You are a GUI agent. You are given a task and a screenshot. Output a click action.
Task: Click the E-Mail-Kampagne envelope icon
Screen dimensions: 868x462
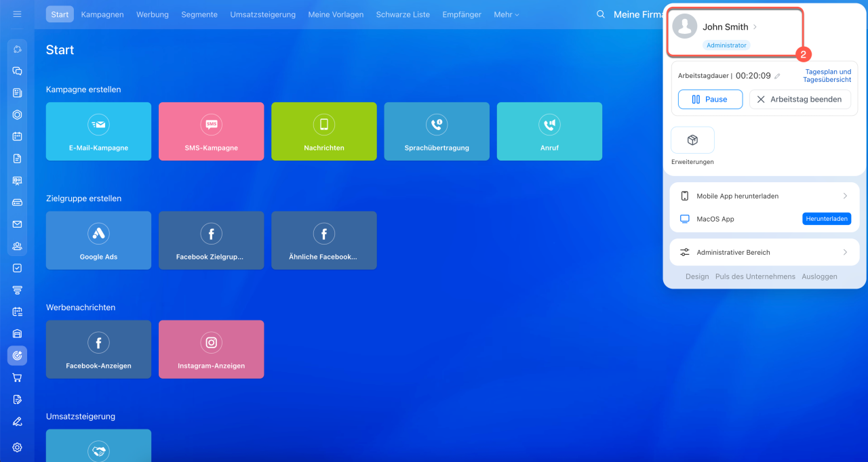(x=98, y=125)
